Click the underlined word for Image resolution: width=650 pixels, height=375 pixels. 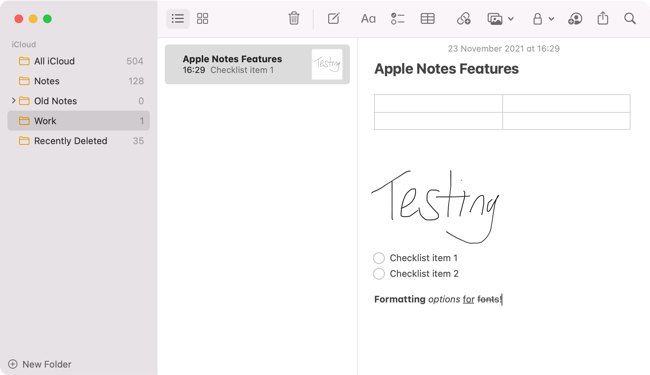click(x=468, y=299)
